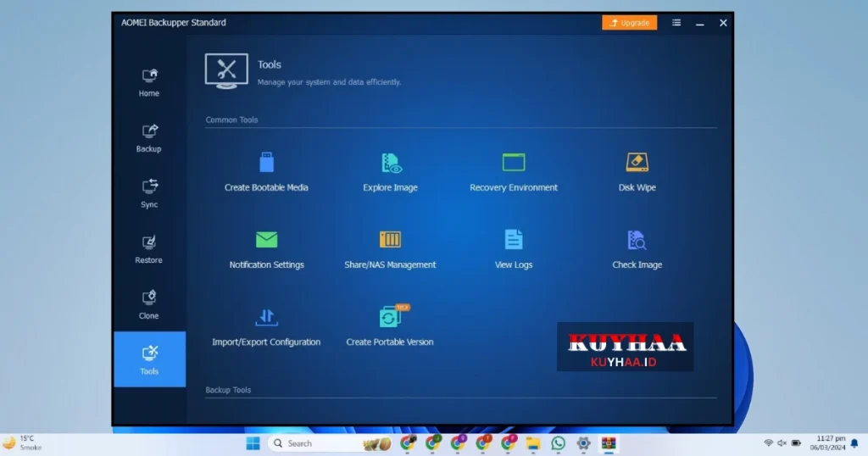Close the AOMEI Backupper window
The image size is (868, 456).
pyautogui.click(x=723, y=23)
